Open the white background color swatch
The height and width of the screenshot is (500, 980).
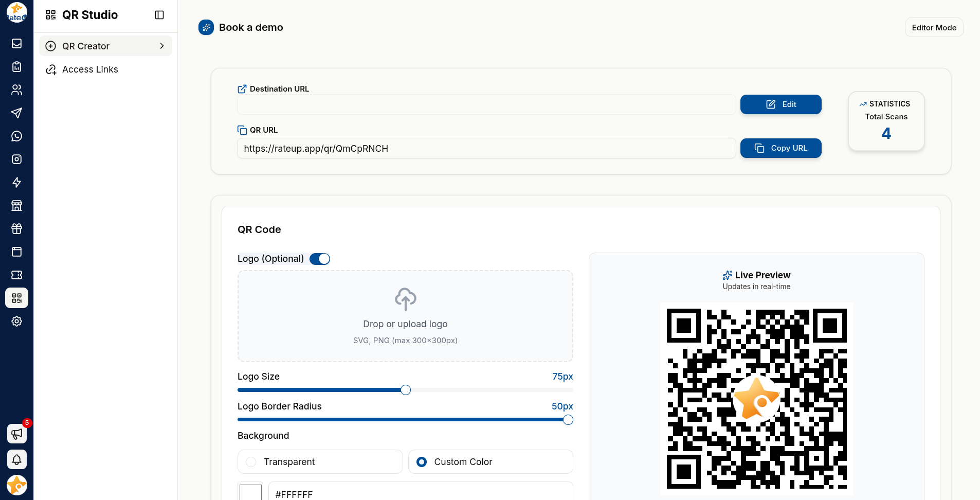(x=250, y=493)
